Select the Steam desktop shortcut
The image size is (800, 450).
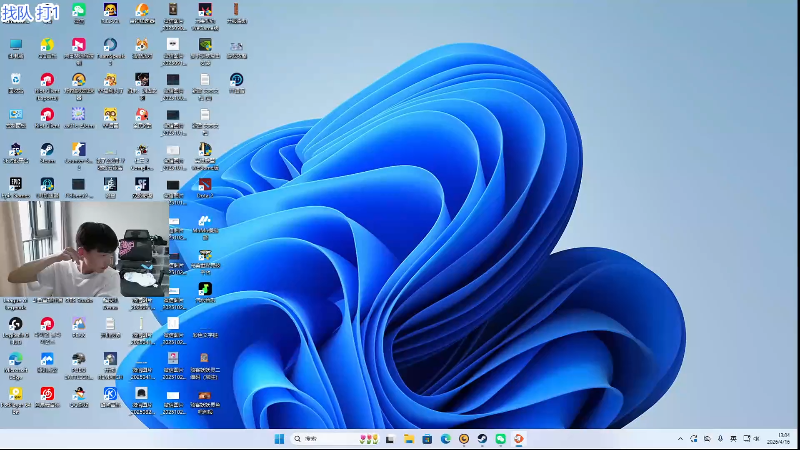click(47, 150)
